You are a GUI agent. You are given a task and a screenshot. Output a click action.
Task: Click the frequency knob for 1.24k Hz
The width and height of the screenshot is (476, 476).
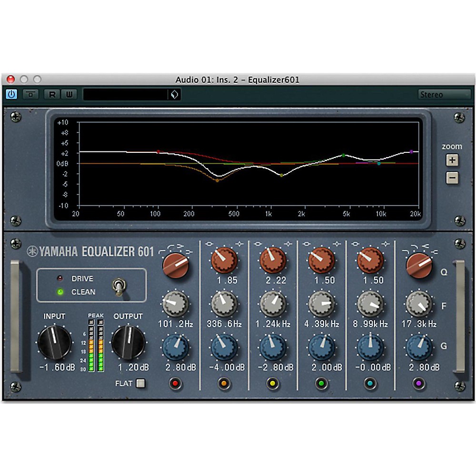pyautogui.click(x=273, y=304)
